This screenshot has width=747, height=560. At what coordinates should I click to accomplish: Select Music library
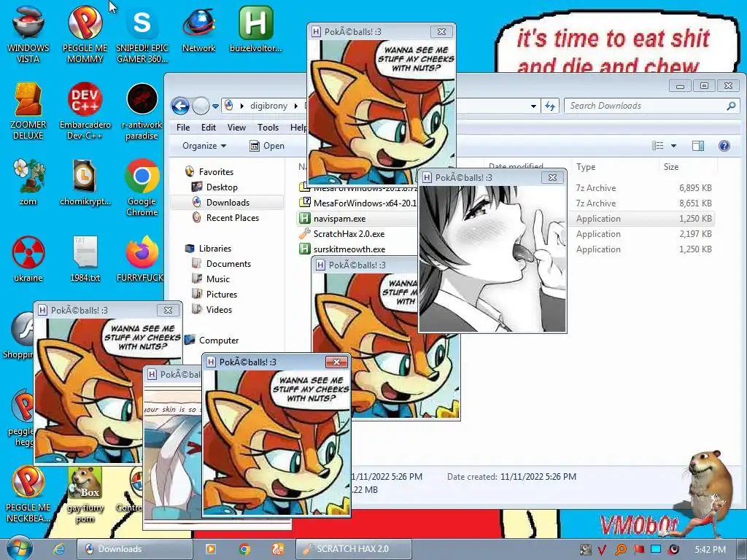click(217, 279)
